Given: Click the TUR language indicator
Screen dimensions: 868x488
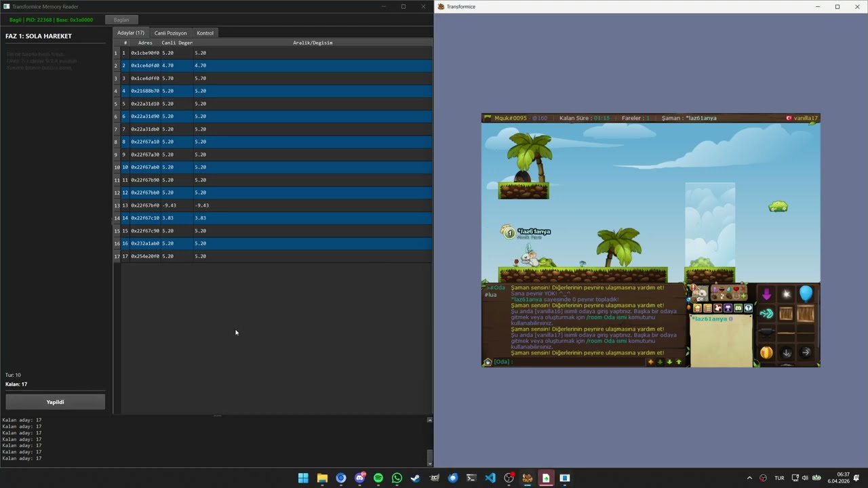Looking at the screenshot, I should coord(779,478).
